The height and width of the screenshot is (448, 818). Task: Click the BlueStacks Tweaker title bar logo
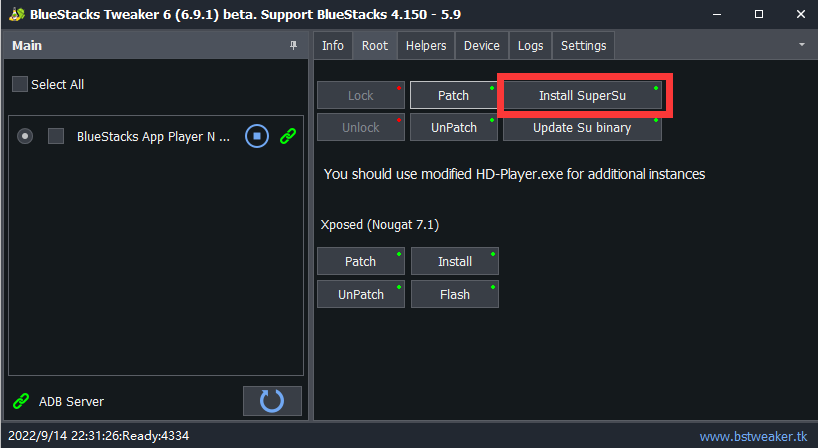15,15
